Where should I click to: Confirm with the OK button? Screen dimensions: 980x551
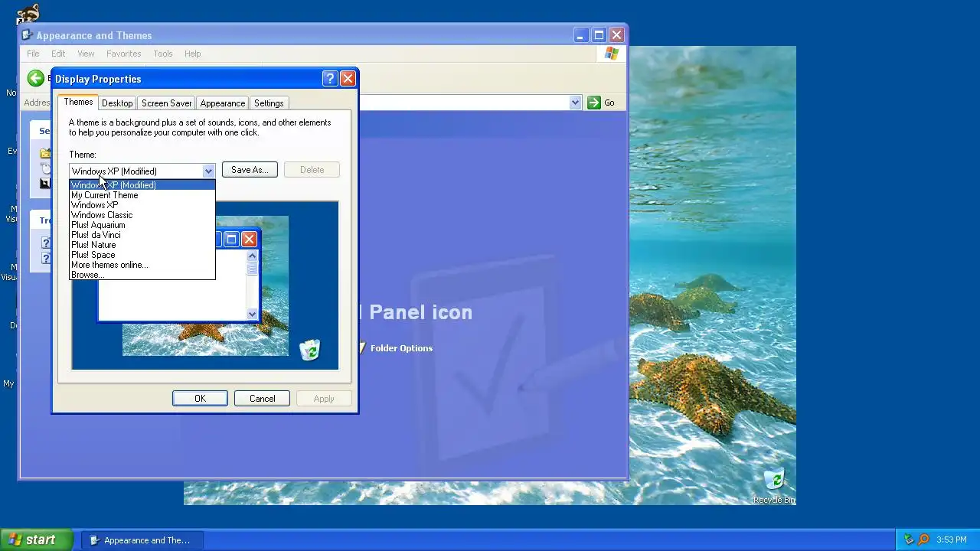coord(200,399)
